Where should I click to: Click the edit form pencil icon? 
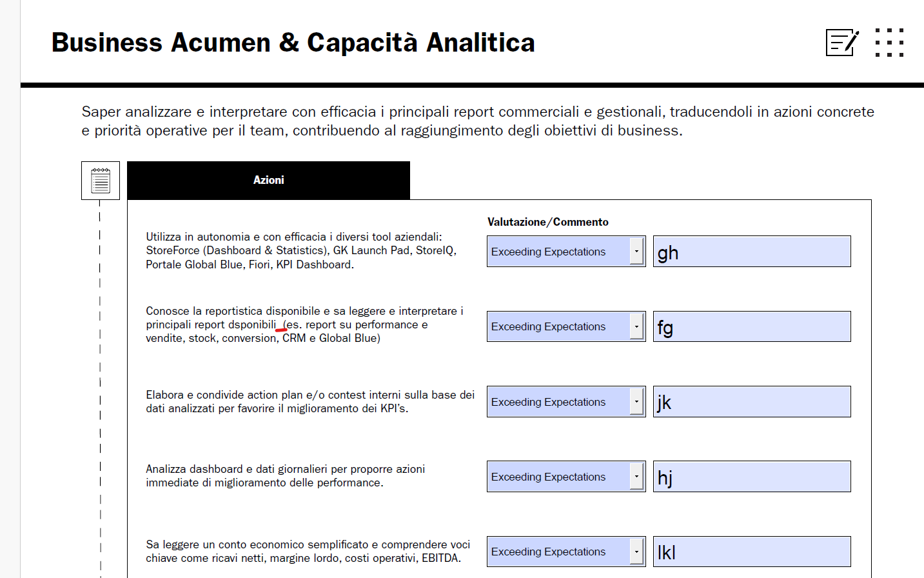tap(841, 43)
